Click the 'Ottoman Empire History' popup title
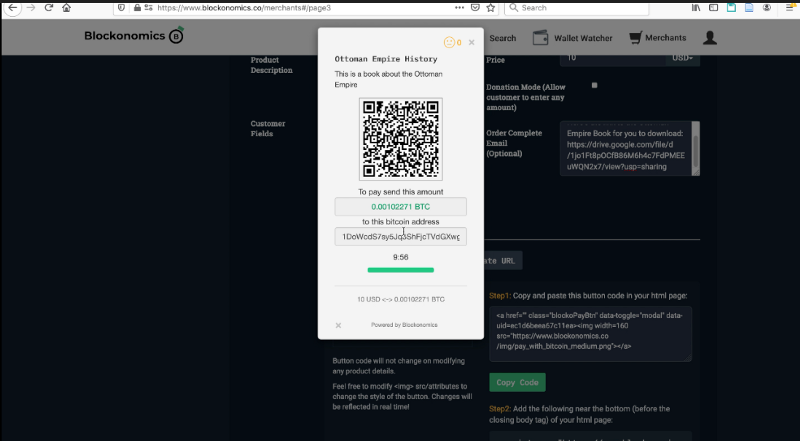Image resolution: width=800 pixels, height=441 pixels. coord(386,59)
